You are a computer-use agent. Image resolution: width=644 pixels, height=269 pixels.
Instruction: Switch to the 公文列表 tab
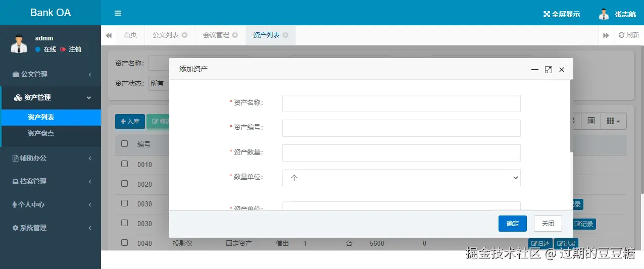tap(166, 35)
